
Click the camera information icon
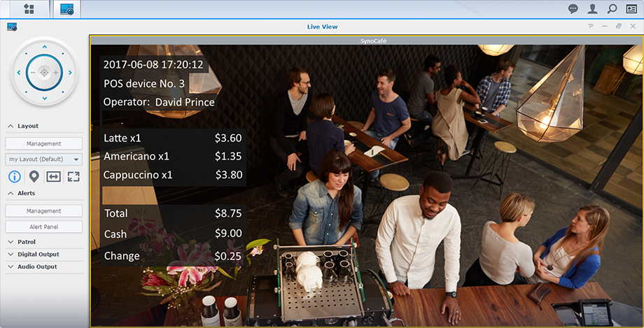(x=14, y=176)
